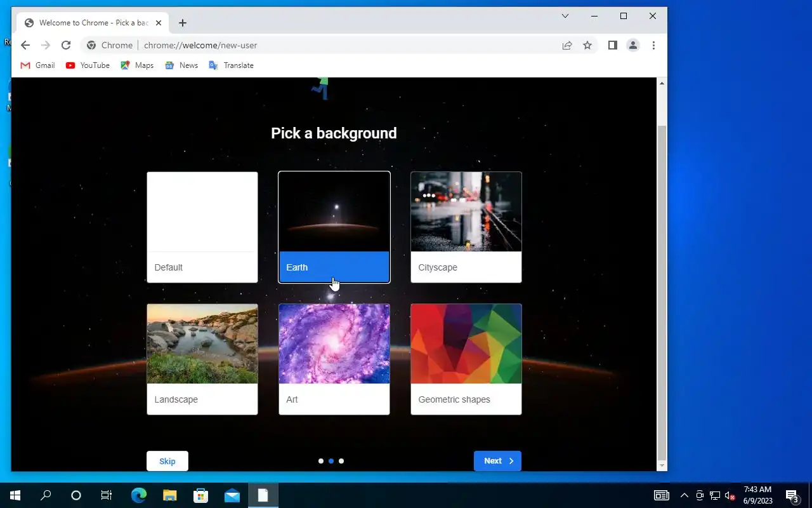Open the Windows Start menu
Image resolution: width=812 pixels, height=508 pixels.
coord(15,495)
